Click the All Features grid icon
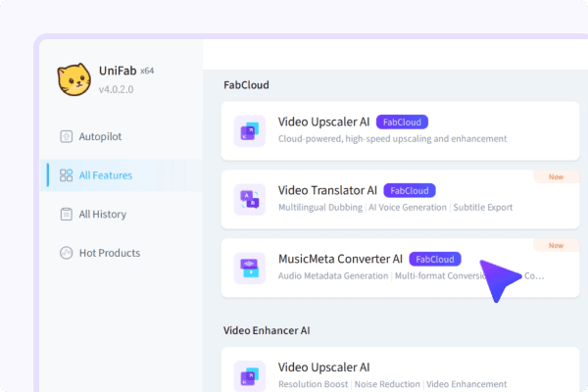The width and height of the screenshot is (588, 392). click(x=67, y=175)
